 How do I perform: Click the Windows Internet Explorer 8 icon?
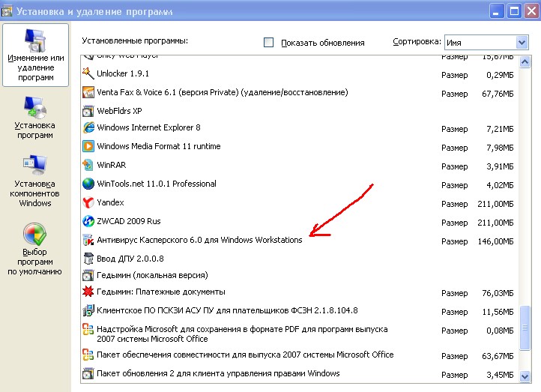click(88, 128)
